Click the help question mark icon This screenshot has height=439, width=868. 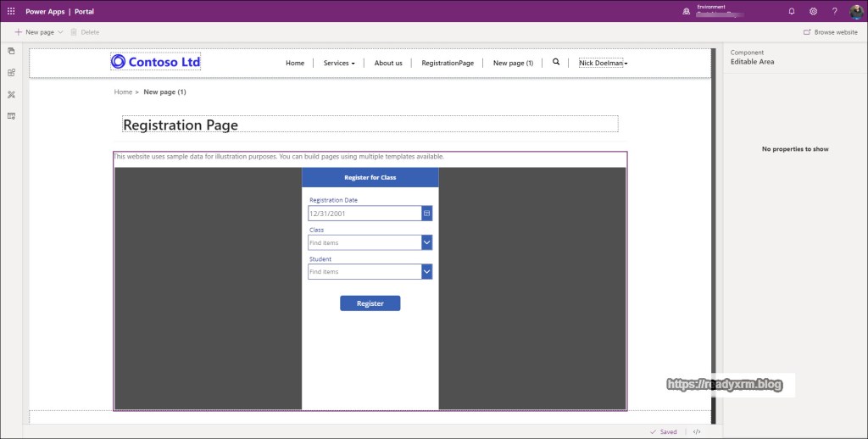pos(834,11)
